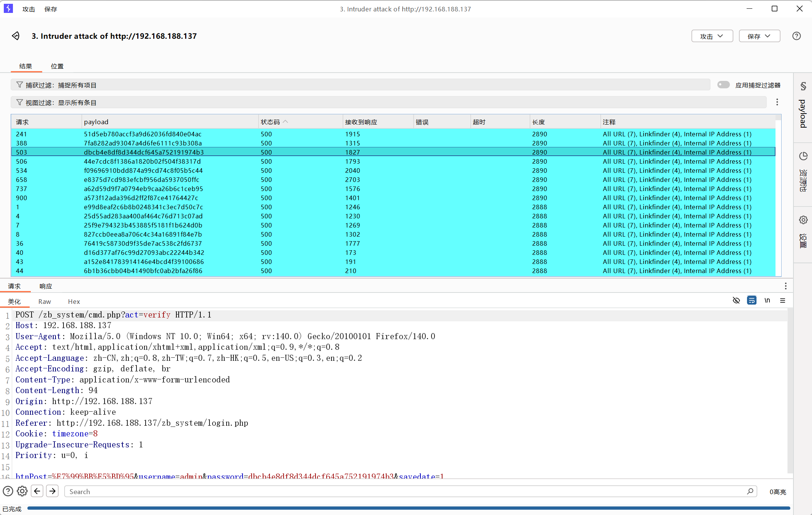Switch to the 响应 tab
Screen dimensions: 812x515
coord(46,286)
